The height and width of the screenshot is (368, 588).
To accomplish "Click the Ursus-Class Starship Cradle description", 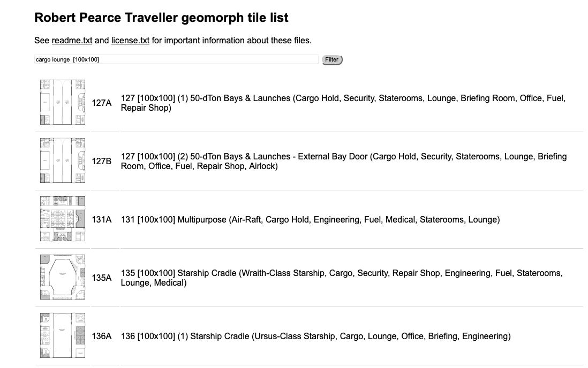I will pyautogui.click(x=316, y=336).
